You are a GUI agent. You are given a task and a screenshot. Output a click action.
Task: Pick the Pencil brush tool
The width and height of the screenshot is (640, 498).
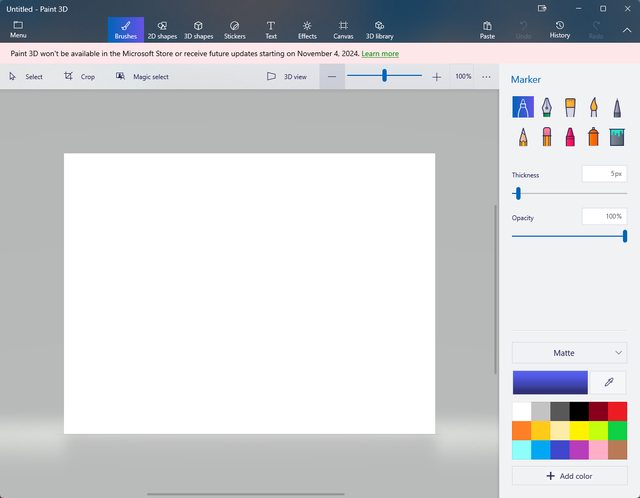[522, 136]
